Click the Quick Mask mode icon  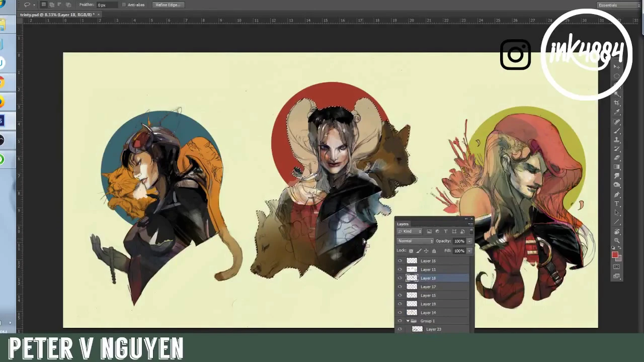pyautogui.click(x=616, y=266)
